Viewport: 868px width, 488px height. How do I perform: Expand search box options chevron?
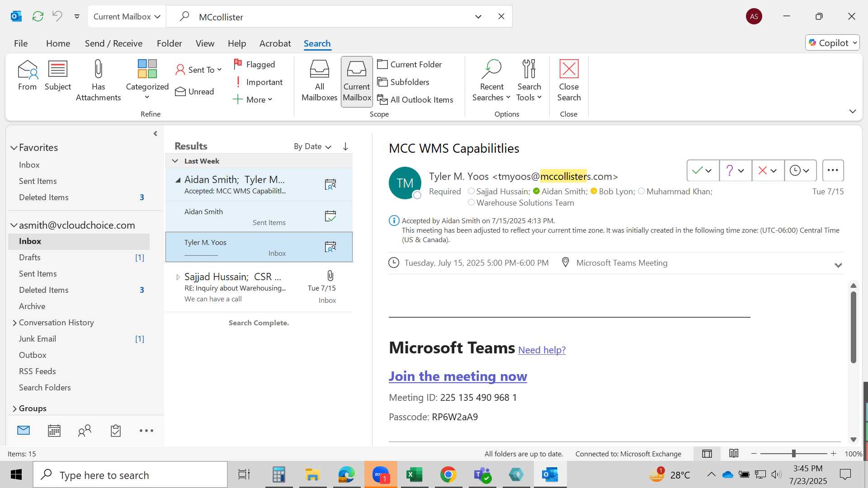point(478,17)
